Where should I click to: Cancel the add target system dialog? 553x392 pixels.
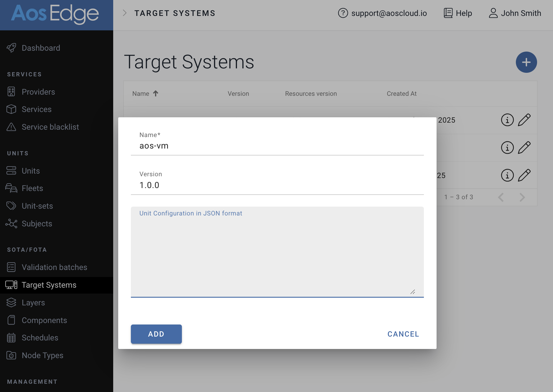(x=403, y=334)
